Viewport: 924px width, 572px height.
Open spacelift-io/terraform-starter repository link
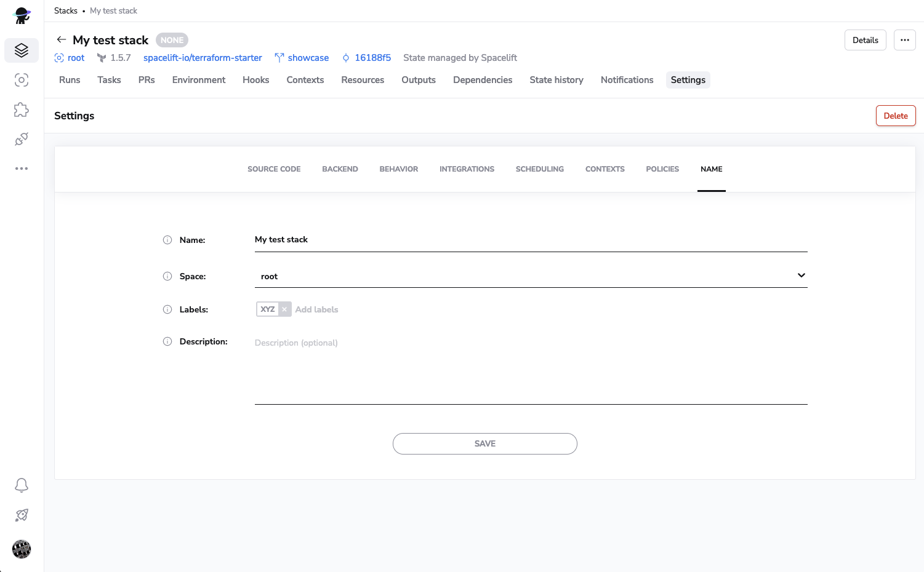click(x=203, y=58)
